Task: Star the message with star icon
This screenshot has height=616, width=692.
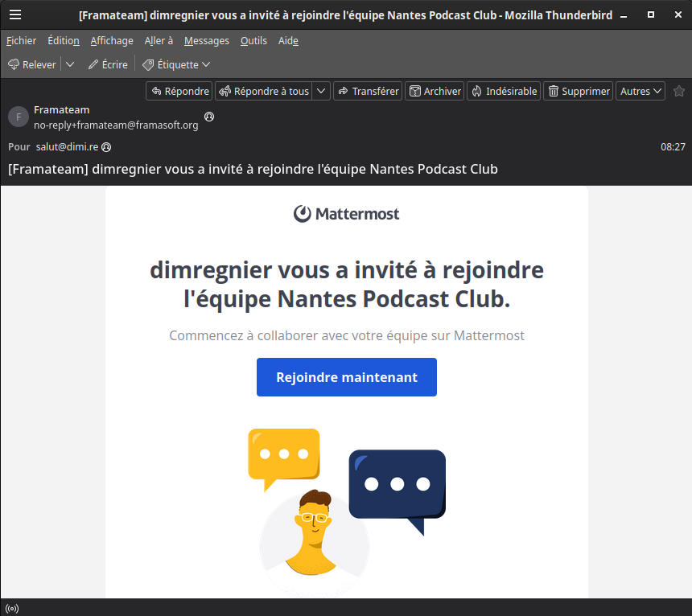Action: pos(679,92)
